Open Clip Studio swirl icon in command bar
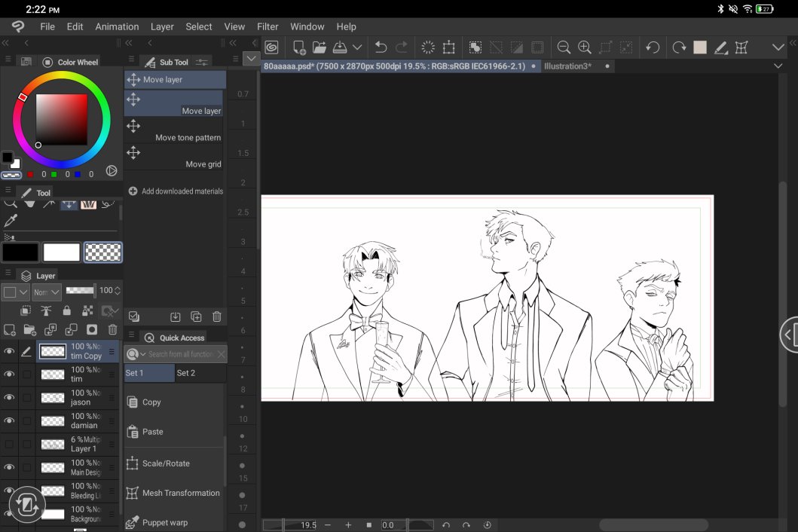Screen dimensions: 798x532 272,47
